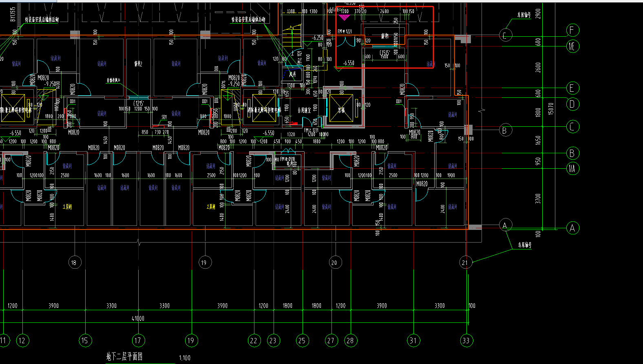Click the -6.250 elevation mark
Image resolution: width=643 pixels, height=364 pixels.
click(318, 38)
